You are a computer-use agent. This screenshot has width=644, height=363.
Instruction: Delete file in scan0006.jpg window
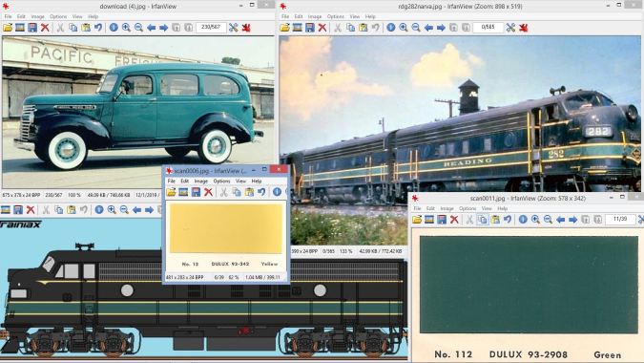[208, 192]
